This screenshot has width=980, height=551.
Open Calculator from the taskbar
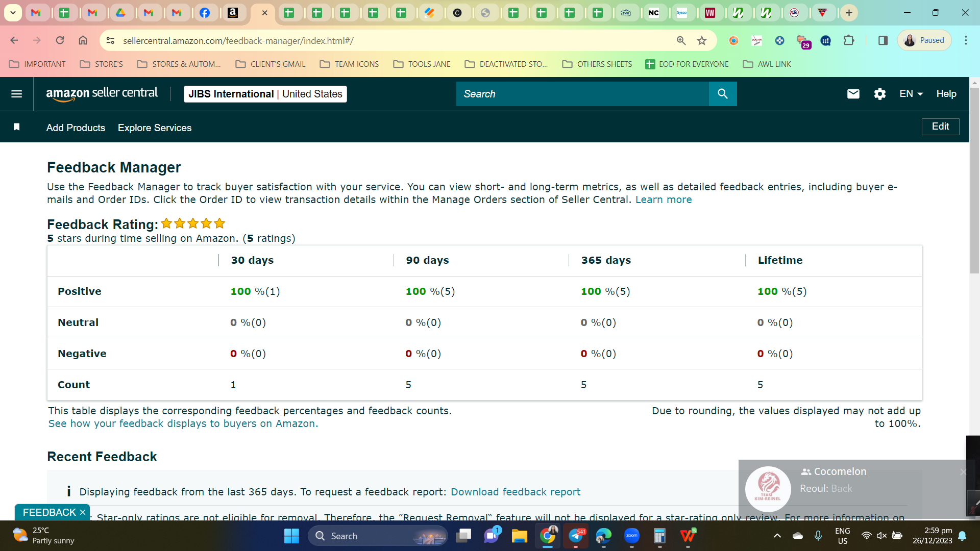click(x=659, y=536)
